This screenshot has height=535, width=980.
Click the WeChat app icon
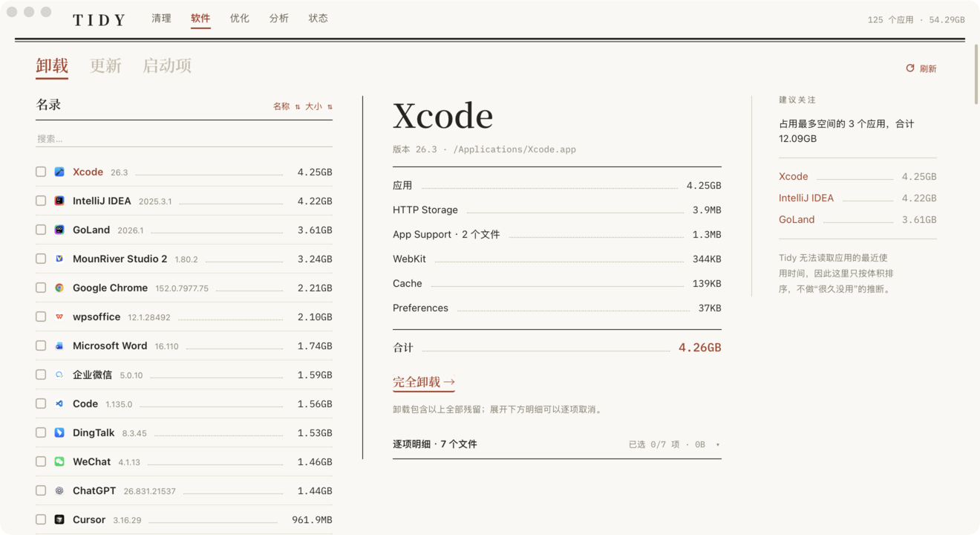pos(59,461)
